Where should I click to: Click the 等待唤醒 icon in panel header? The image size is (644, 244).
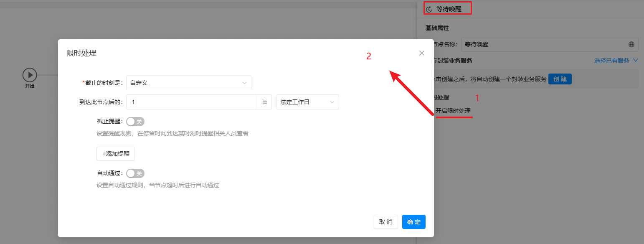429,9
